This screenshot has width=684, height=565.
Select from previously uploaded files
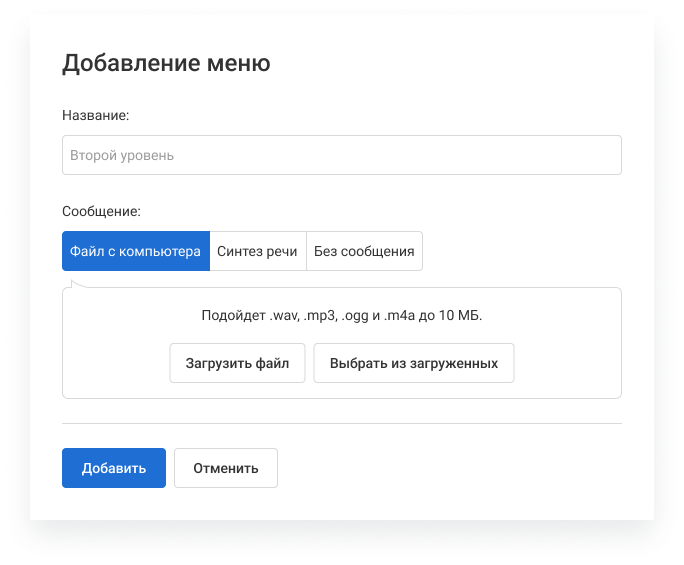pos(413,363)
